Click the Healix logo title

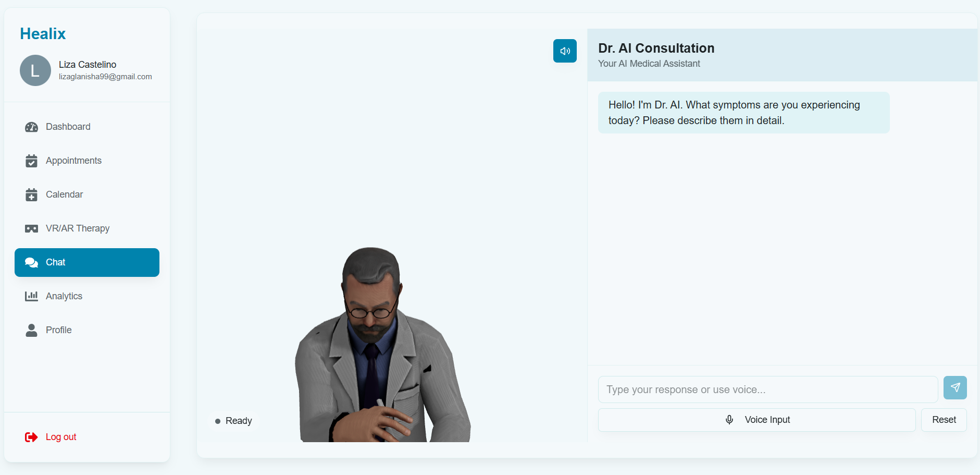click(x=43, y=34)
